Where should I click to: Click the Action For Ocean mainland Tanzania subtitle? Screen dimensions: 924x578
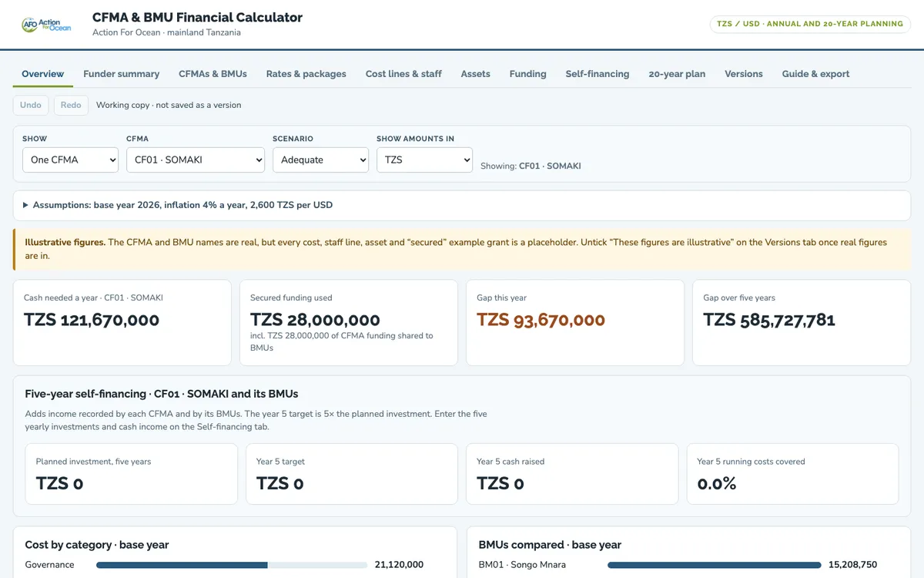(166, 32)
